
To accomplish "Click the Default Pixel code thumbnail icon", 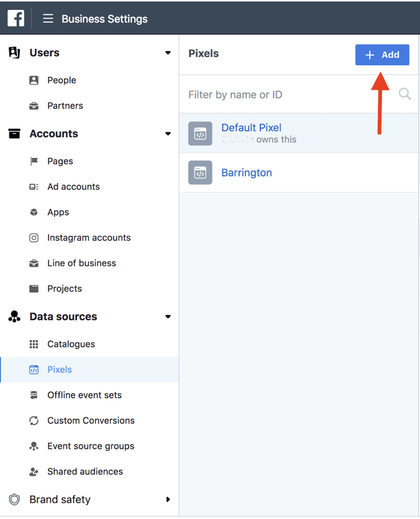I will tap(199, 133).
